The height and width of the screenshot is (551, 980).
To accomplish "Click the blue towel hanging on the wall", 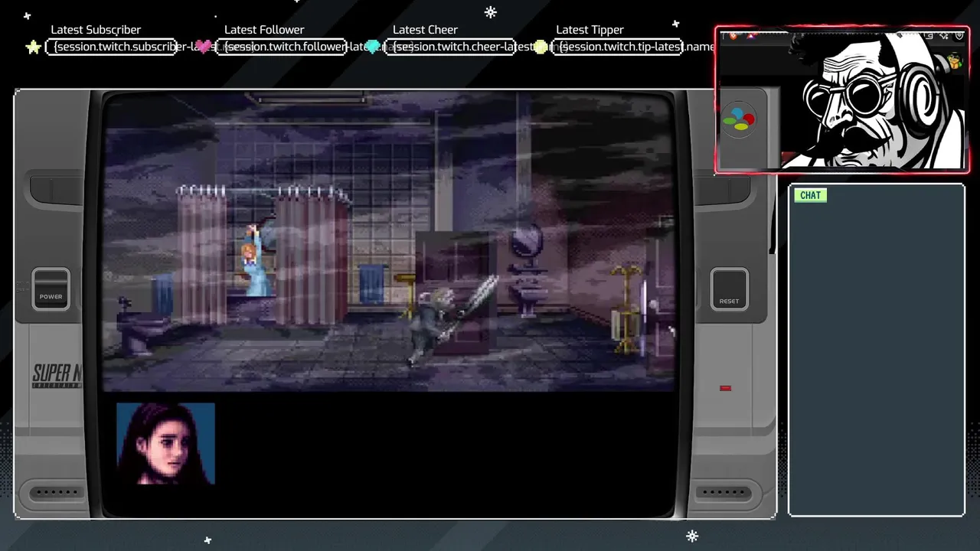I will [371, 282].
